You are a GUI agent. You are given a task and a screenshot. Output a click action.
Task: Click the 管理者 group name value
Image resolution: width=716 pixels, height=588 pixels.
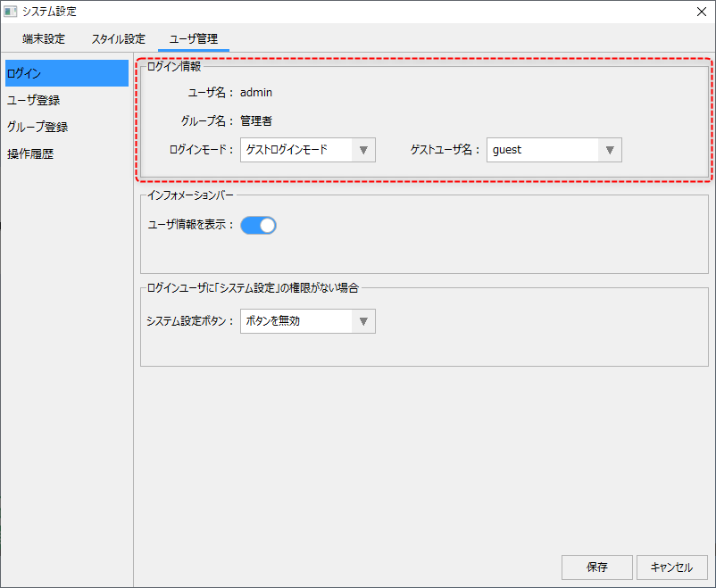coord(256,120)
